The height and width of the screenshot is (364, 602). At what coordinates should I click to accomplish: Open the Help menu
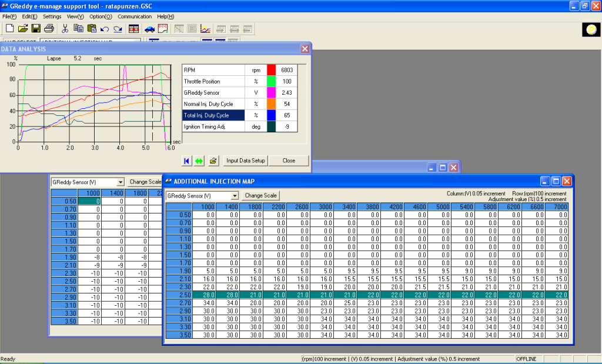[x=165, y=16]
